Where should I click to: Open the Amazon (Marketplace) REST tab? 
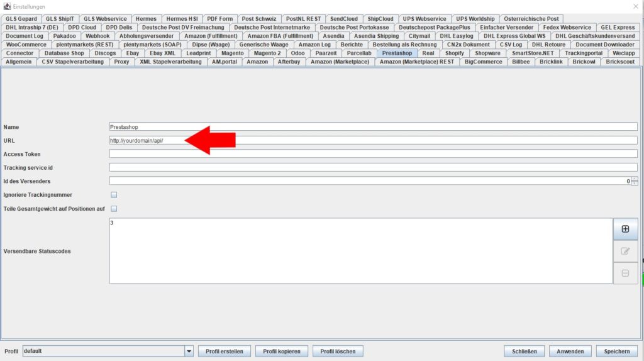(x=417, y=62)
